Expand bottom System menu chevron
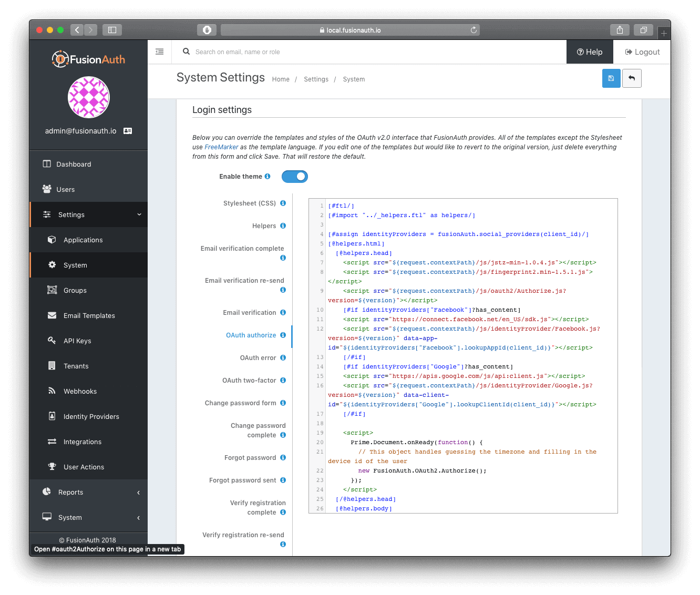700x595 pixels. pyautogui.click(x=139, y=518)
